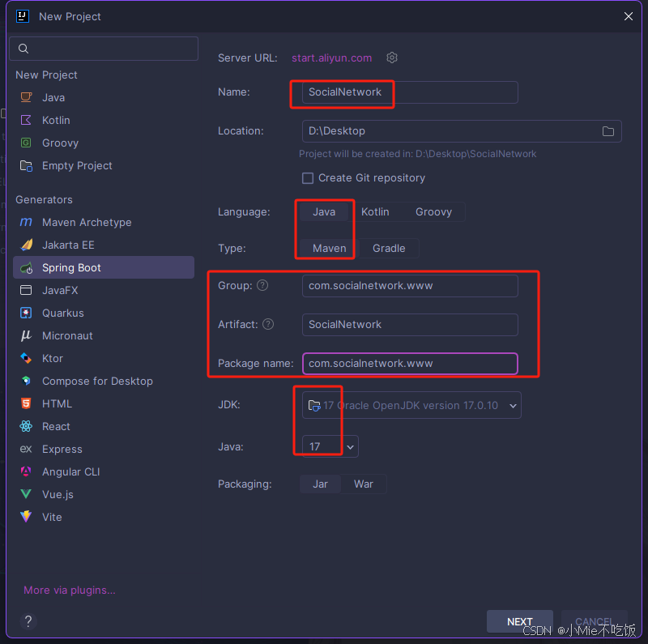Enable Create Git repository checkbox
The width and height of the screenshot is (648, 644).
point(308,178)
